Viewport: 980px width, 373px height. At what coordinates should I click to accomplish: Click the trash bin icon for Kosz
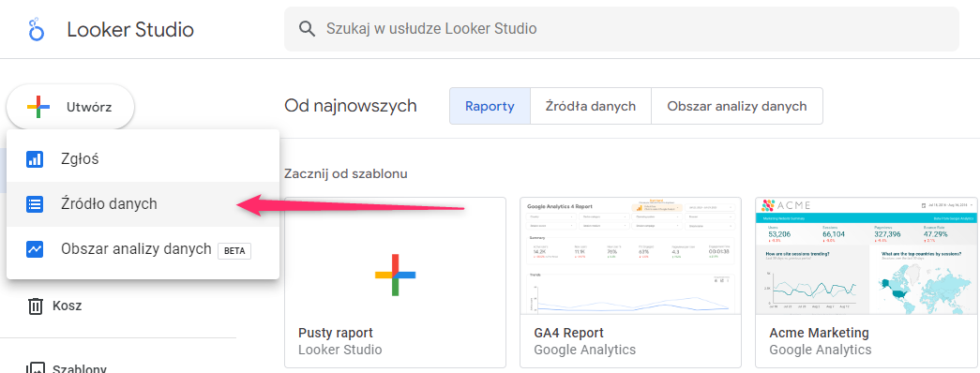36,306
